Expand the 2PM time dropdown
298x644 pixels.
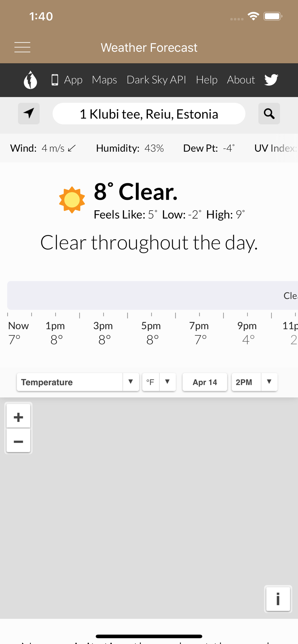pos(269,382)
